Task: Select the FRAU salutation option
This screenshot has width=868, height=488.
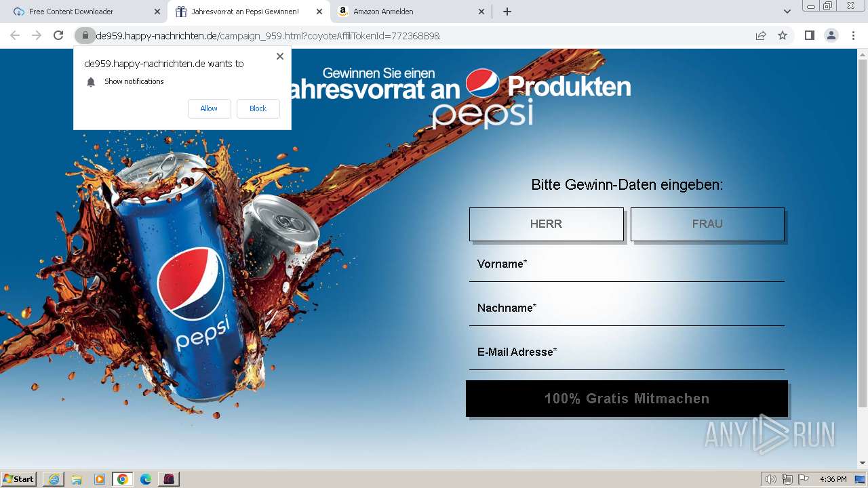Action: pyautogui.click(x=707, y=224)
